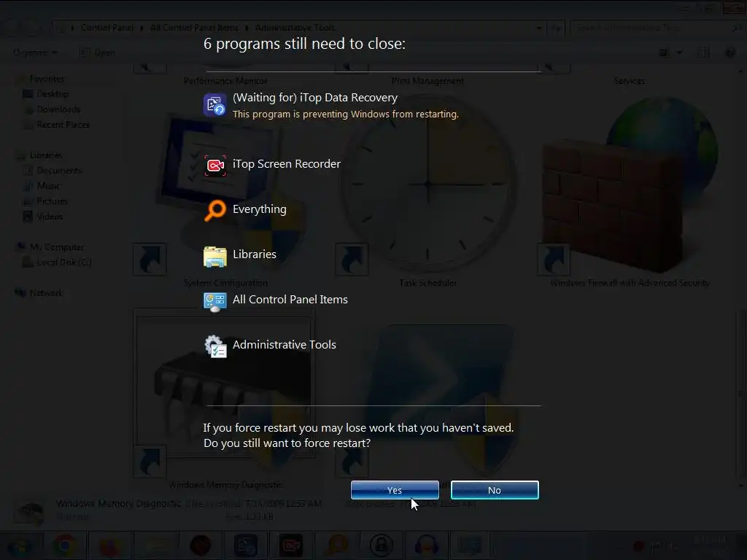The width and height of the screenshot is (747, 560).
Task: Open Organize dropdown in Explorer window
Action: pos(35,52)
